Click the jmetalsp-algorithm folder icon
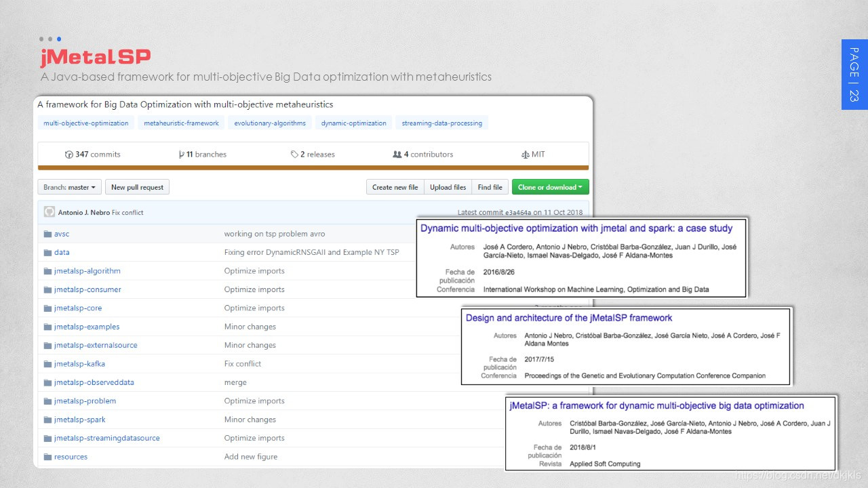 click(x=47, y=271)
